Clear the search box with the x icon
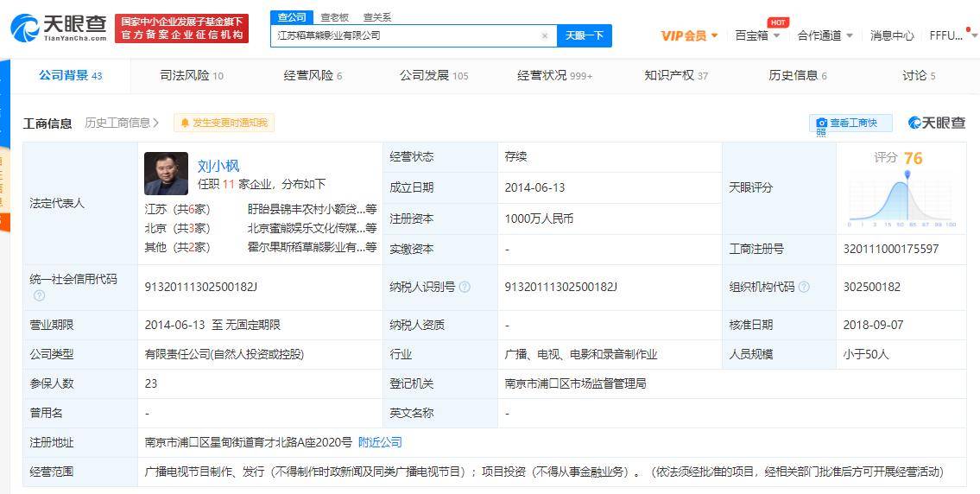980x494 pixels. 544,35
